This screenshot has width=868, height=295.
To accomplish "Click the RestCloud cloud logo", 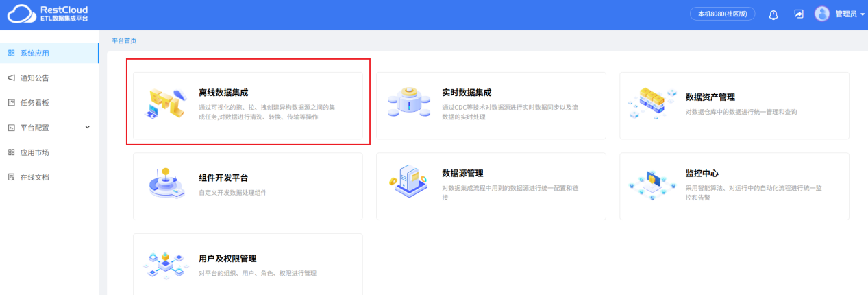I will point(21,14).
